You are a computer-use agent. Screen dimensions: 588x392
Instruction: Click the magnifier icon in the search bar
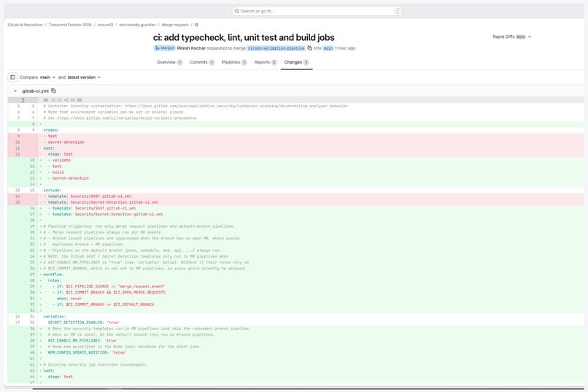236,11
